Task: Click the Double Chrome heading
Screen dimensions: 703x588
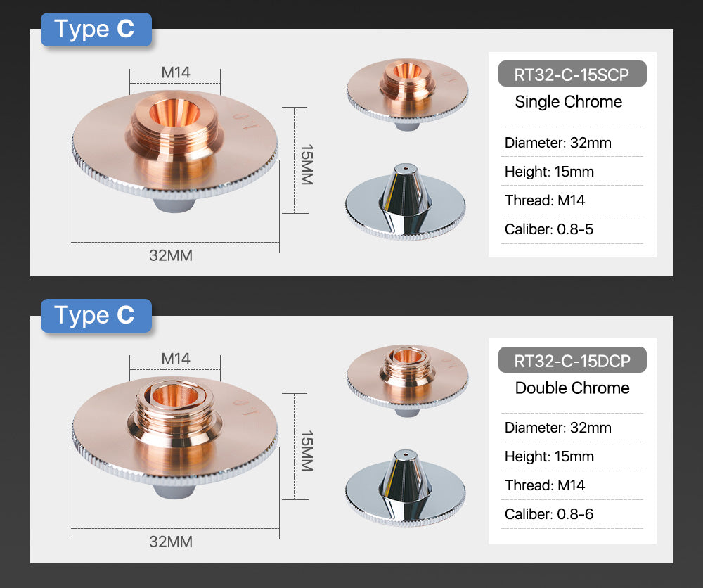Action: click(572, 388)
